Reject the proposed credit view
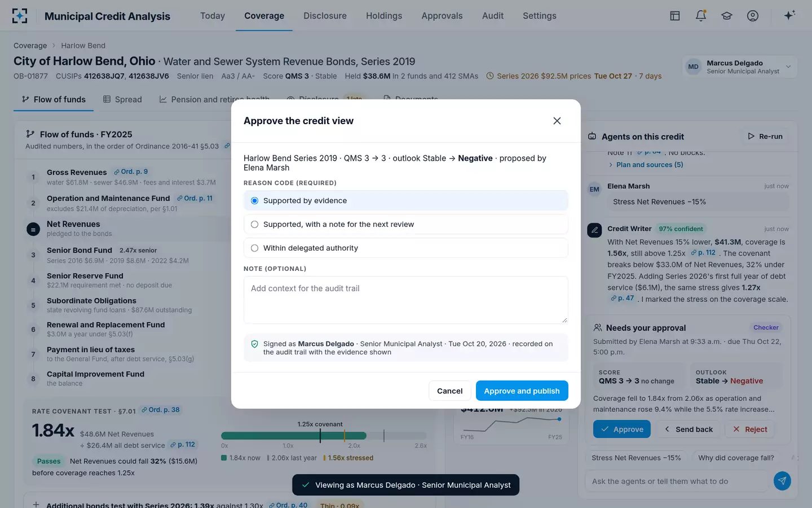Image resolution: width=812 pixels, height=508 pixels. (749, 429)
